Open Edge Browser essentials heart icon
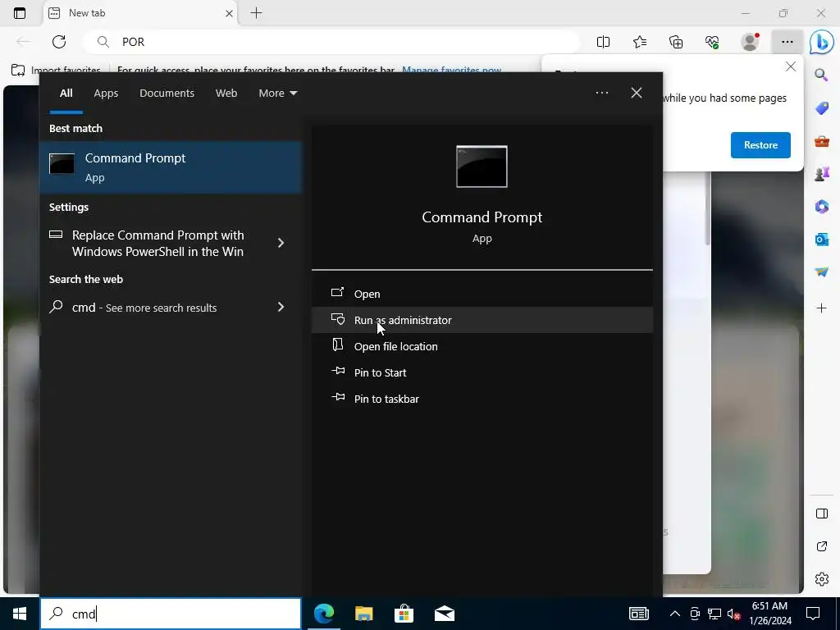Image resolution: width=840 pixels, height=630 pixels. tap(713, 42)
